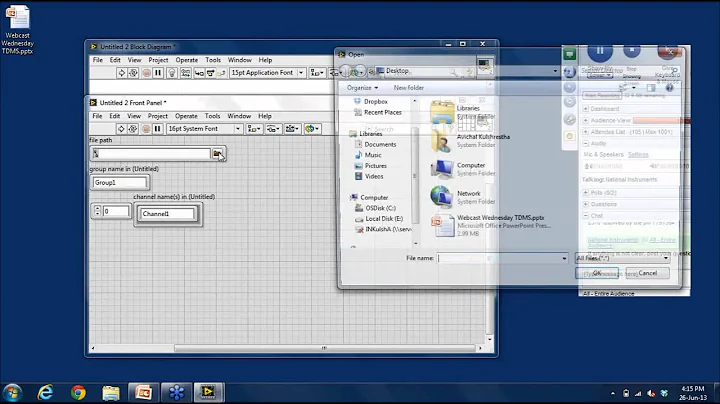Image resolution: width=720 pixels, height=404 pixels.
Task: Click file path browse folder button
Action: pos(217,154)
